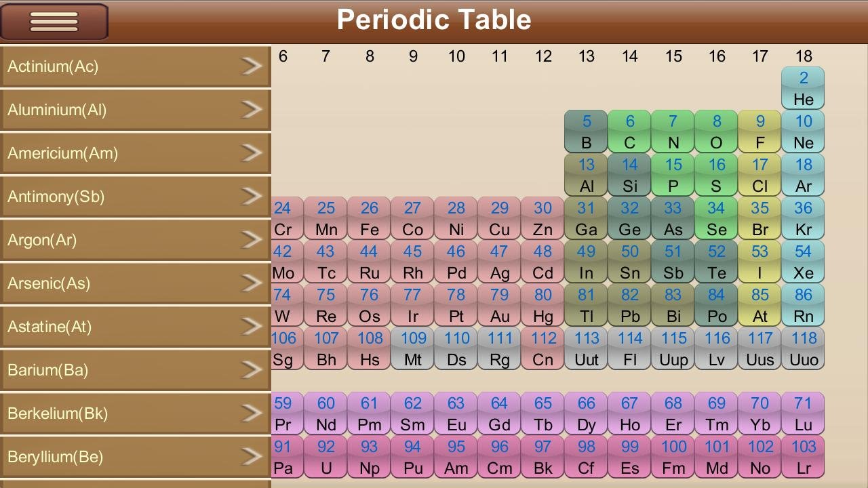868x488 pixels.
Task: Select the Fluorine (F) element tile
Action: coord(759,131)
